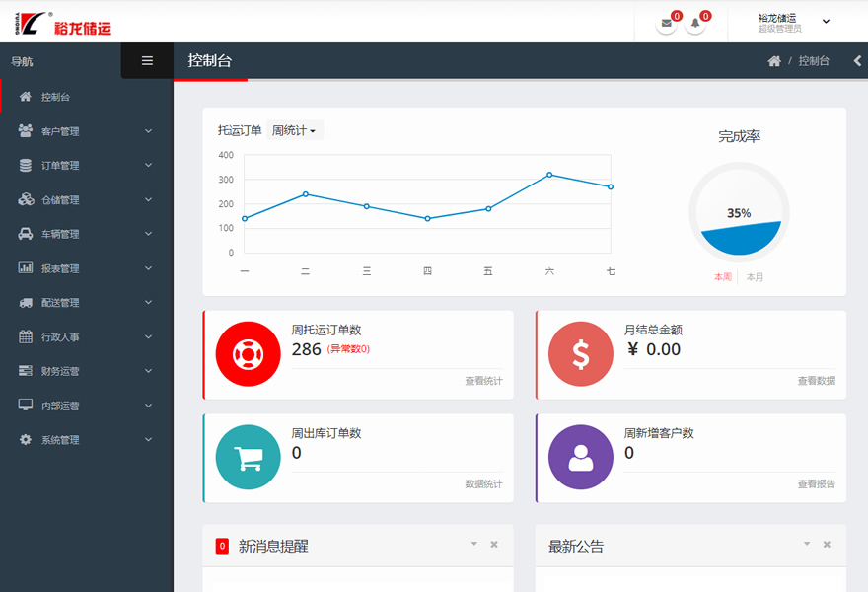Click 查看统计 link under 周托运订单数
The height and width of the screenshot is (592, 868).
[x=484, y=381]
